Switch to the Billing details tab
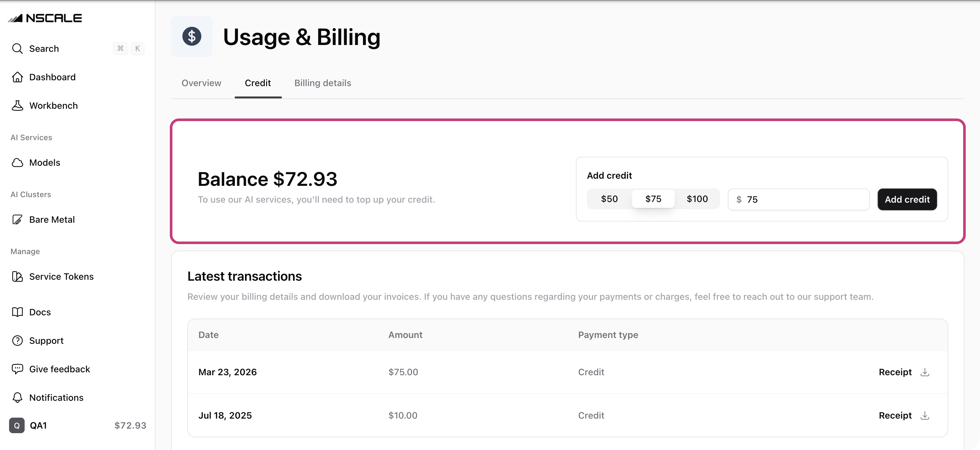 (322, 83)
